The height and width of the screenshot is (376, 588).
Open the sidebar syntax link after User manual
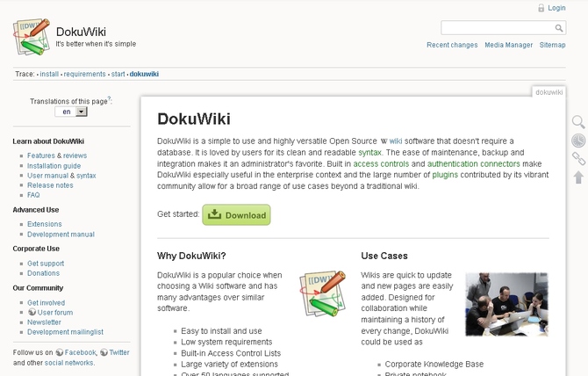(x=86, y=176)
